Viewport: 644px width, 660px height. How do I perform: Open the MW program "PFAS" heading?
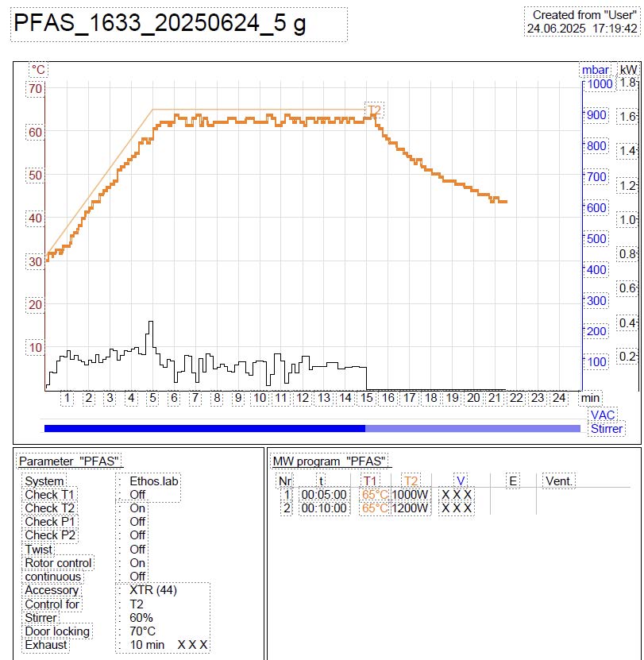click(x=330, y=461)
